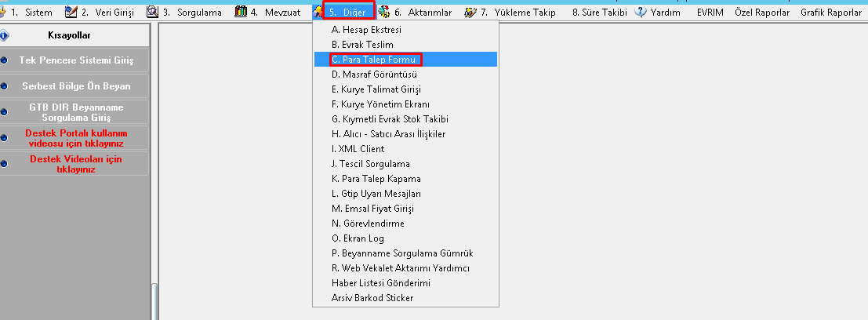The height and width of the screenshot is (320, 868).
Task: Click the Aktarımlar menu icon
Action: [x=384, y=12]
